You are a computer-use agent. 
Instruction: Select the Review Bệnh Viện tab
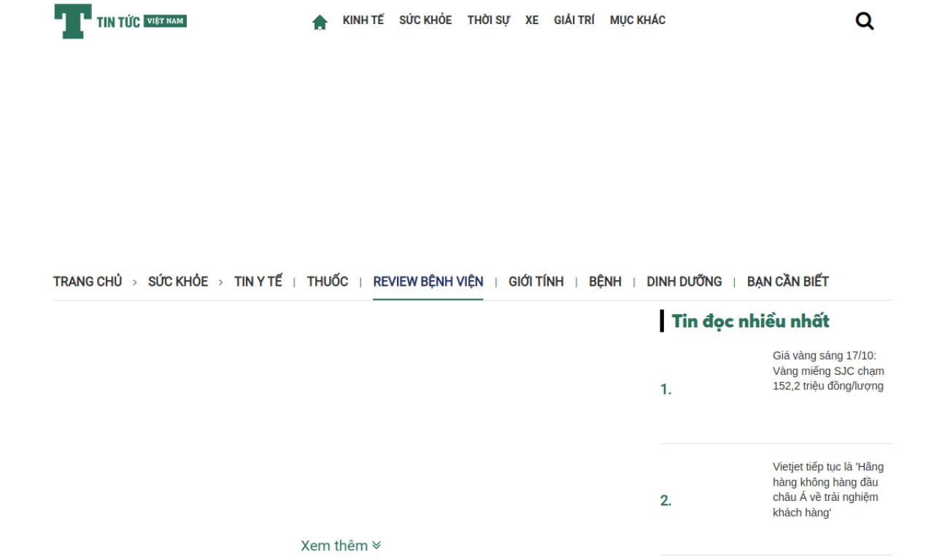coord(428,281)
